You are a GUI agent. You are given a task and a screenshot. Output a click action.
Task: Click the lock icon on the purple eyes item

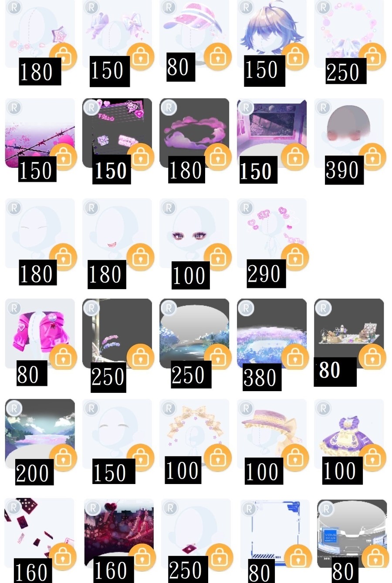218,257
